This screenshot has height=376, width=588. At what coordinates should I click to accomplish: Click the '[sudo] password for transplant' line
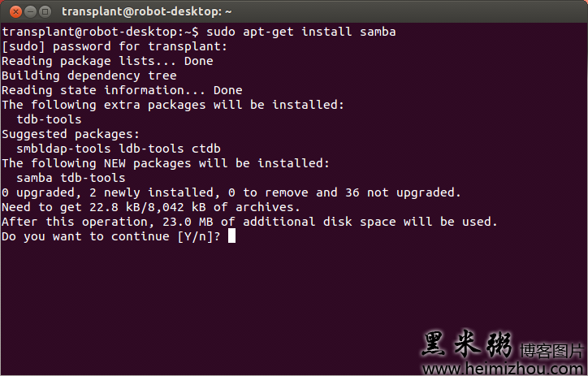pos(115,46)
